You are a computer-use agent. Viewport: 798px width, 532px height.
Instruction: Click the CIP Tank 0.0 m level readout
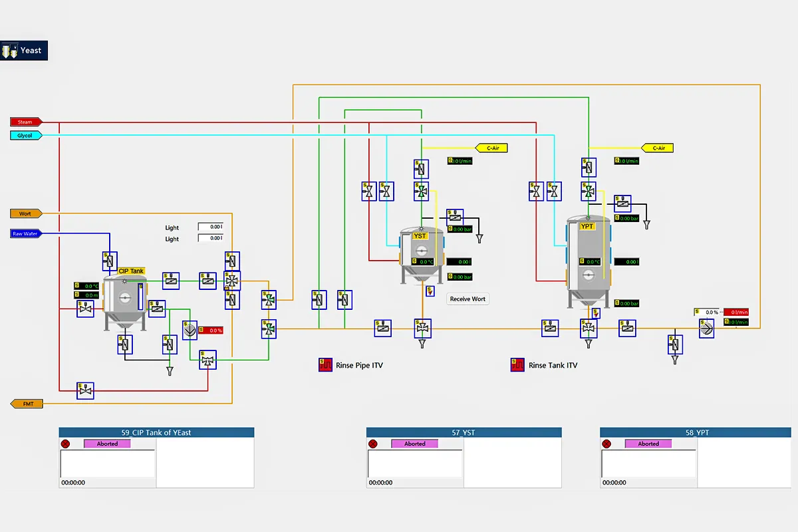(86, 295)
